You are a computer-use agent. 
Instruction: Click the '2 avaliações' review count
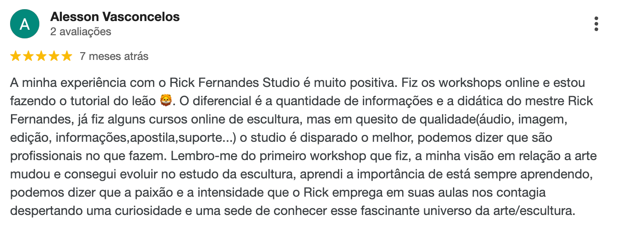(x=81, y=32)
